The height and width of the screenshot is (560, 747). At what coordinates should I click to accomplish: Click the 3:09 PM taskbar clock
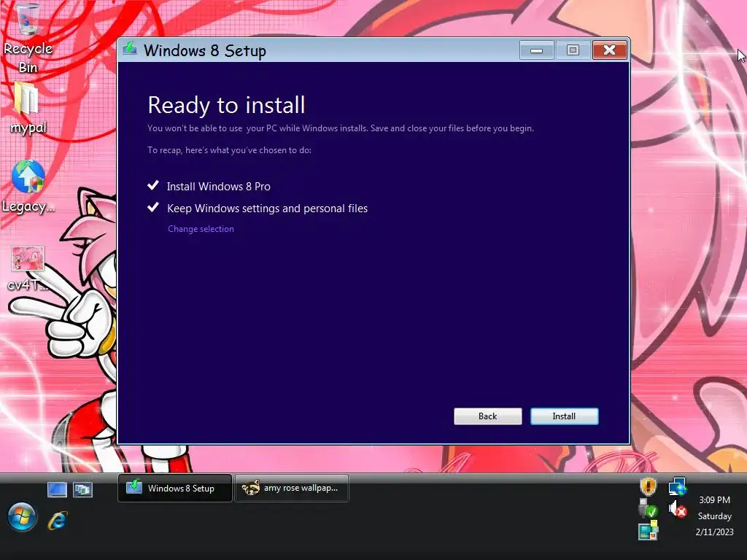pyautogui.click(x=714, y=500)
